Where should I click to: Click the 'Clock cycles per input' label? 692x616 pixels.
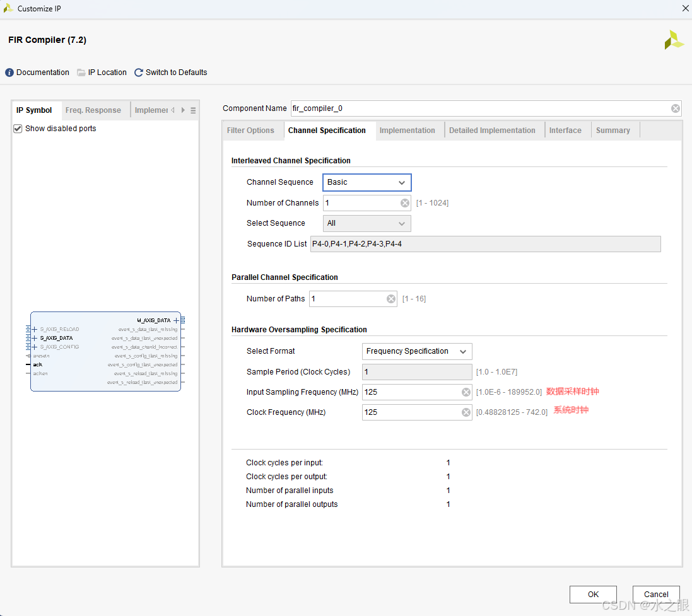click(284, 463)
